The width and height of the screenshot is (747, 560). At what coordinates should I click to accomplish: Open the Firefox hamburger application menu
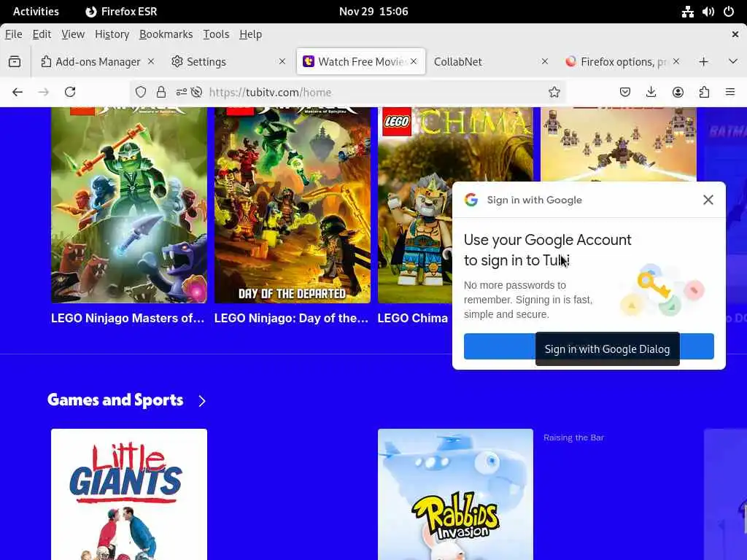[729, 92]
